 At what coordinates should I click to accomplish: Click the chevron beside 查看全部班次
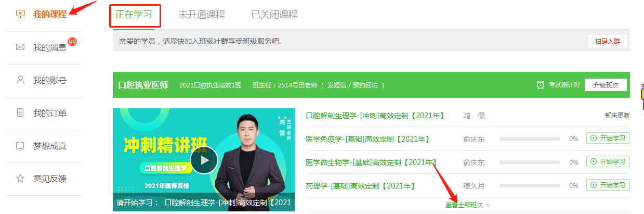[488, 205]
